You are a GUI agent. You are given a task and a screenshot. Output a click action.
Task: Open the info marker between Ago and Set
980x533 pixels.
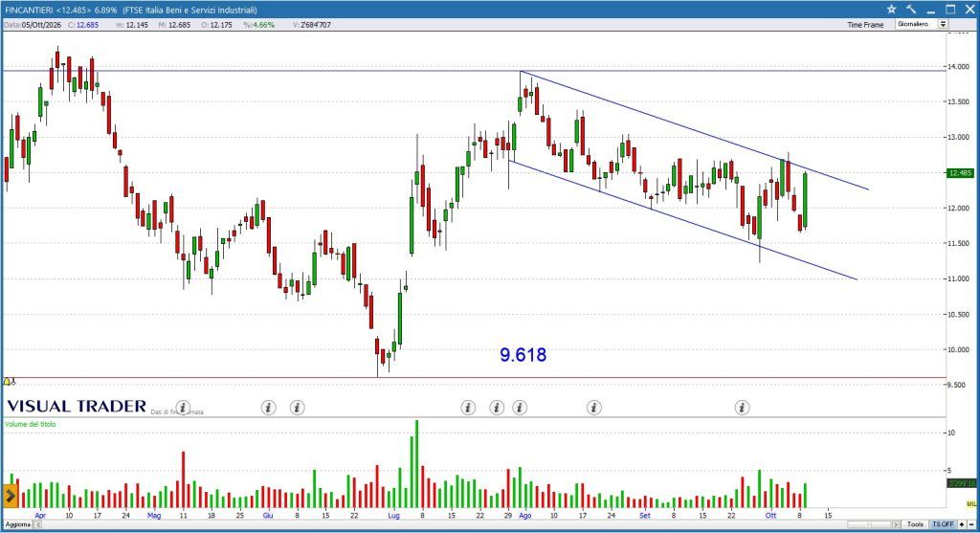coord(593,408)
